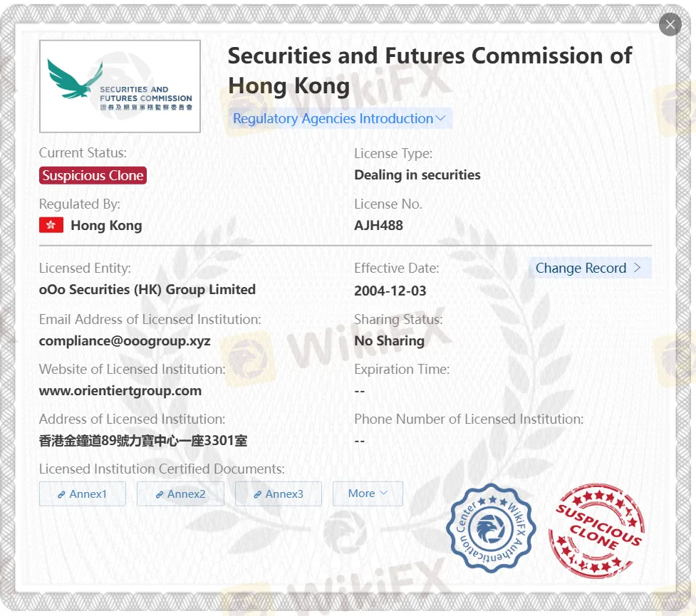Expand the More documents dropdown
696x616 pixels.
pyautogui.click(x=368, y=494)
